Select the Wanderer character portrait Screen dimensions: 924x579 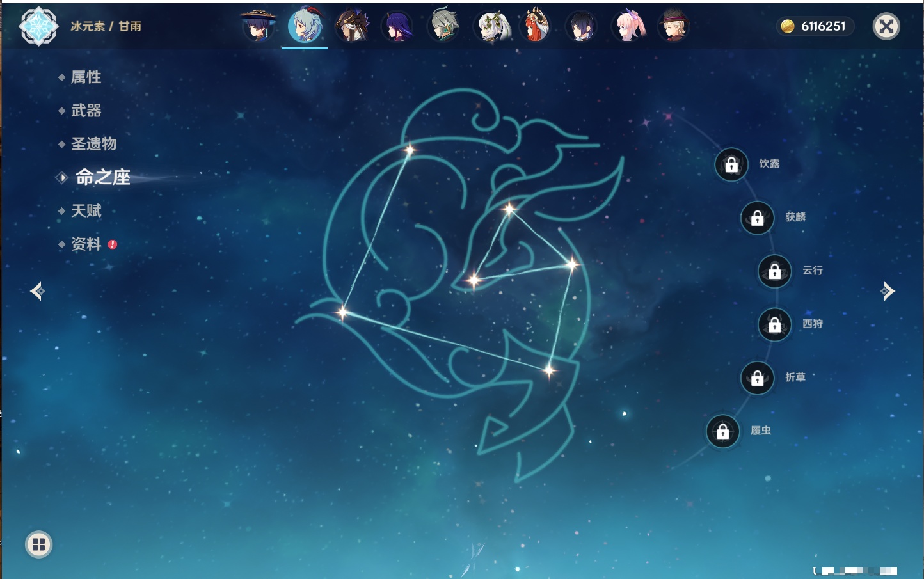(x=259, y=26)
